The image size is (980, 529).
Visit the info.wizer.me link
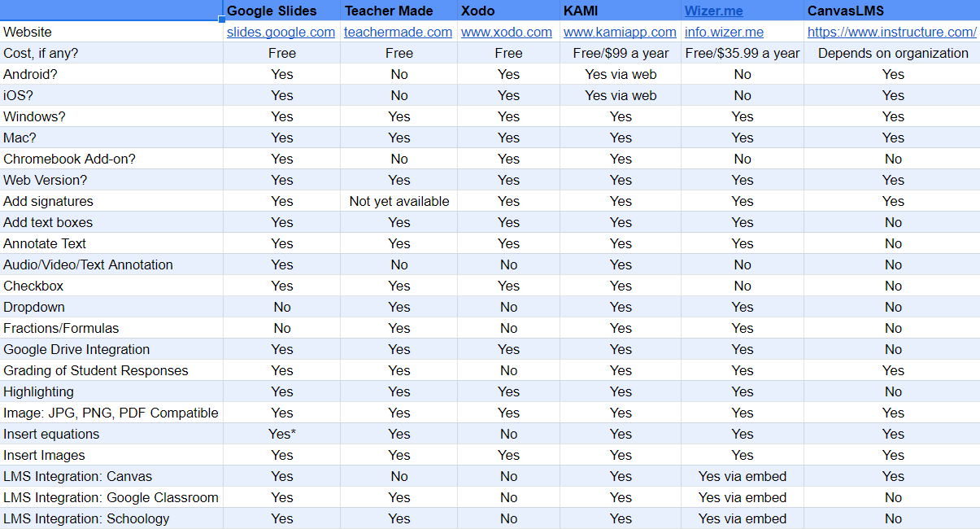tap(724, 32)
